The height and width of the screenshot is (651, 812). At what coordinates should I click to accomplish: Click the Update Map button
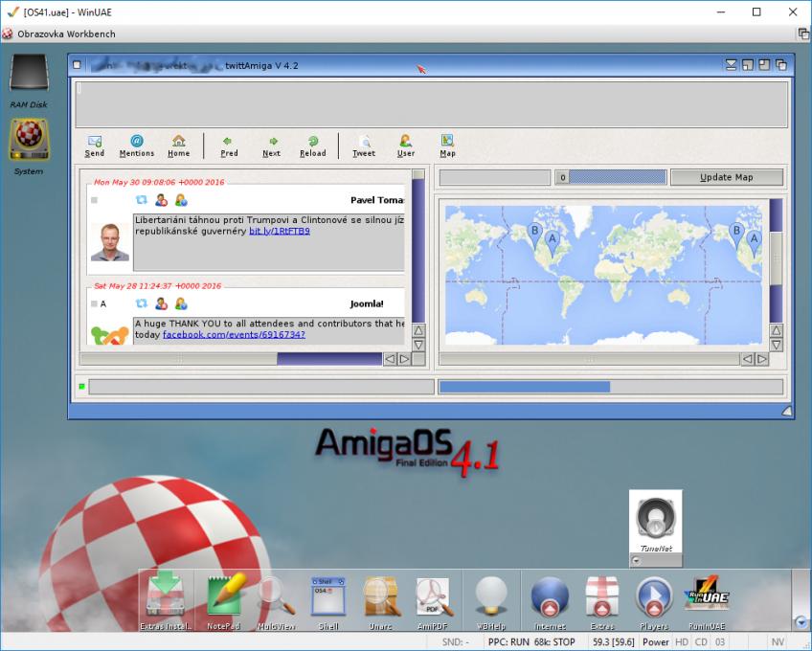pyautogui.click(x=726, y=177)
